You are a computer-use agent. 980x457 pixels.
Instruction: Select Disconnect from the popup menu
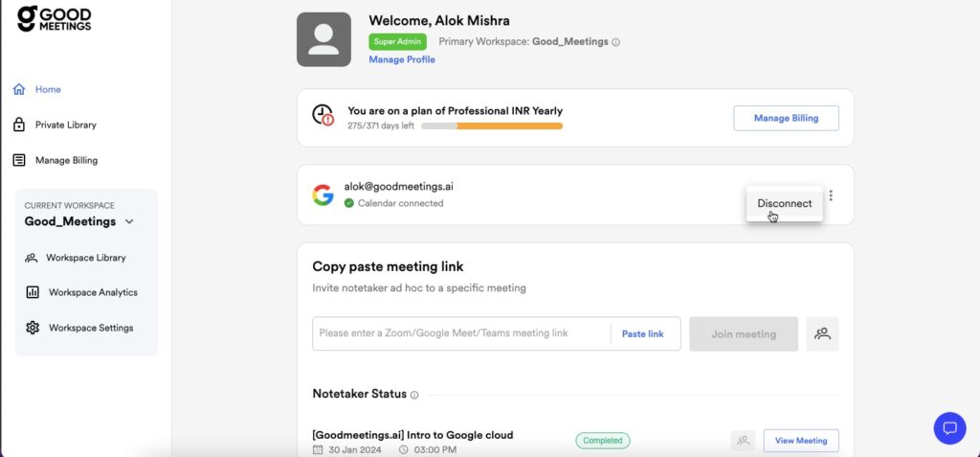pos(784,203)
